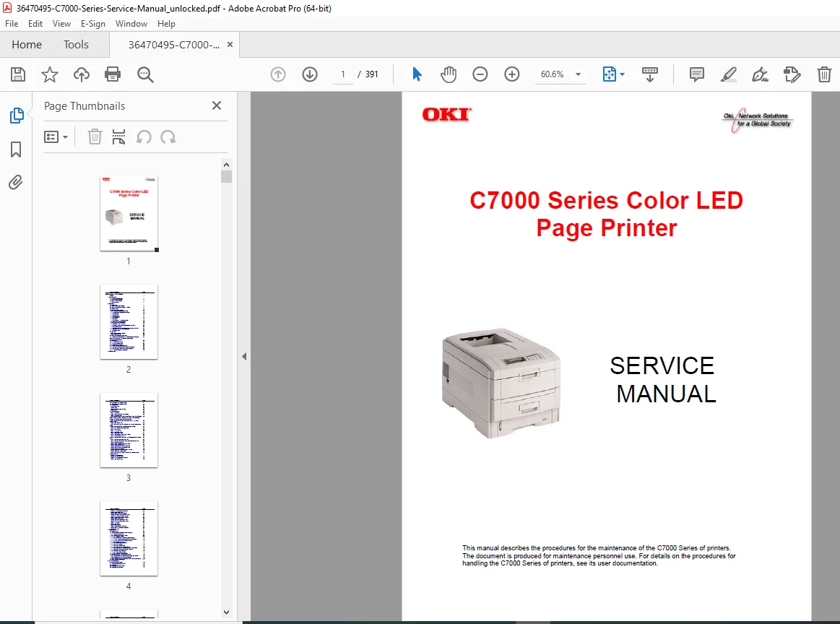Open the File menu
Screen dimensions: 840x624
click(x=12, y=24)
